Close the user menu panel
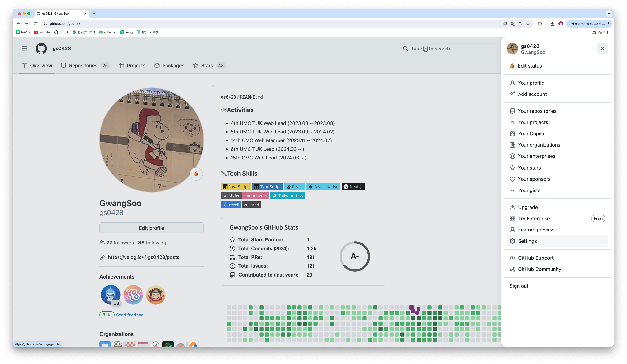Viewport: 627px width, 364px height. [x=602, y=49]
